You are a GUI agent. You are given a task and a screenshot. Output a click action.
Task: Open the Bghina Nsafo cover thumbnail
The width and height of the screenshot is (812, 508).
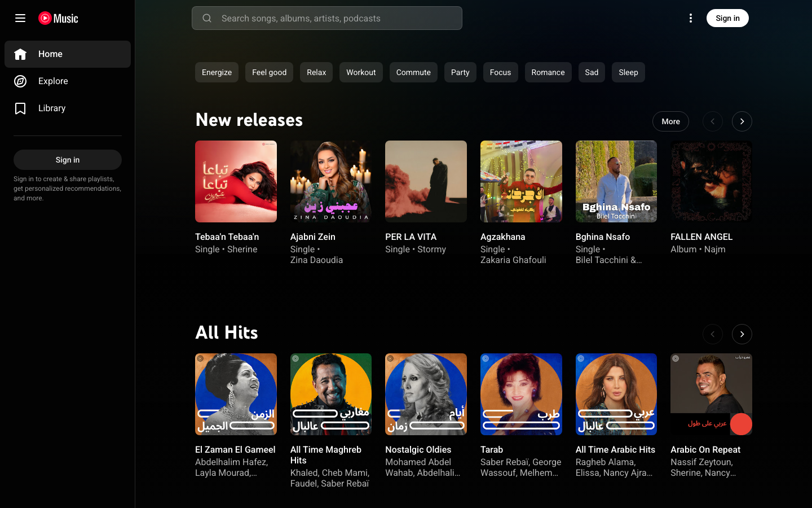click(x=616, y=181)
